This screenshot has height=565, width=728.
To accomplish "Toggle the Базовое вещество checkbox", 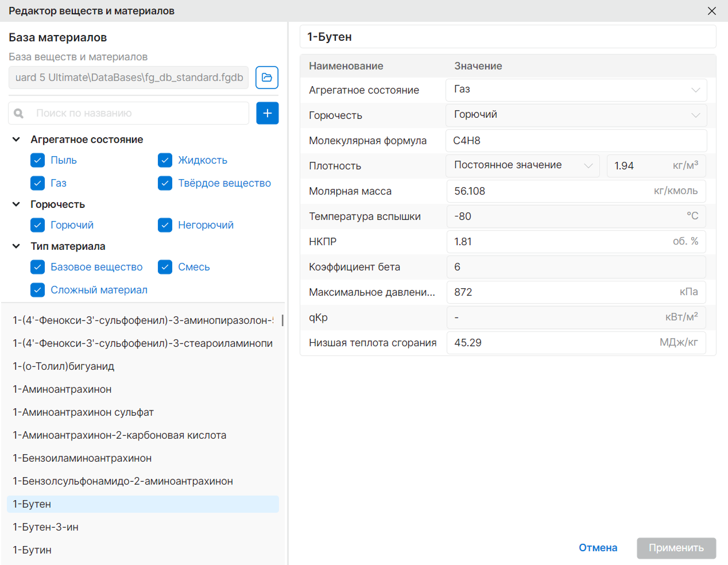I will (38, 267).
